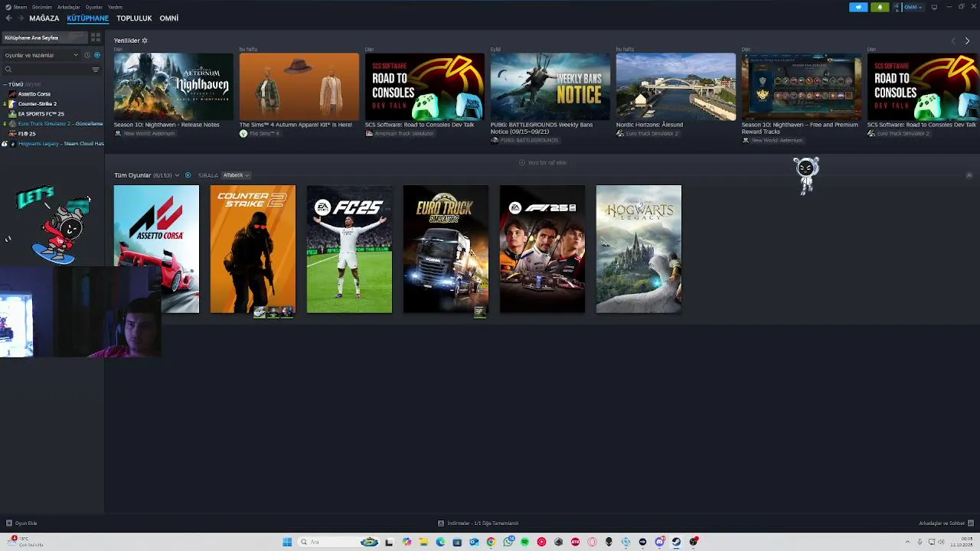Open the Görünüm menu
The image size is (980, 551).
click(42, 7)
